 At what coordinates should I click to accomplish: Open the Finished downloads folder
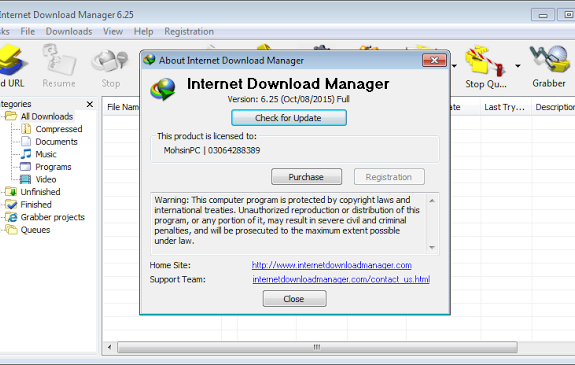(x=36, y=204)
